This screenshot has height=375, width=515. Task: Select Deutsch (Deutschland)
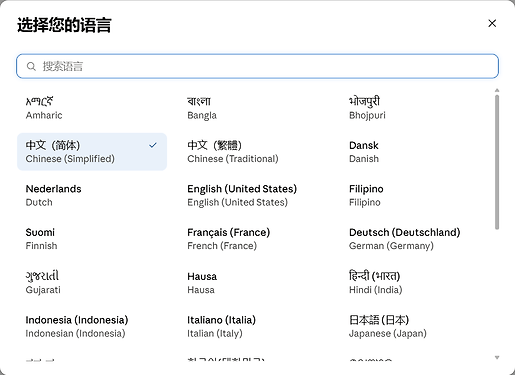[x=415, y=239]
